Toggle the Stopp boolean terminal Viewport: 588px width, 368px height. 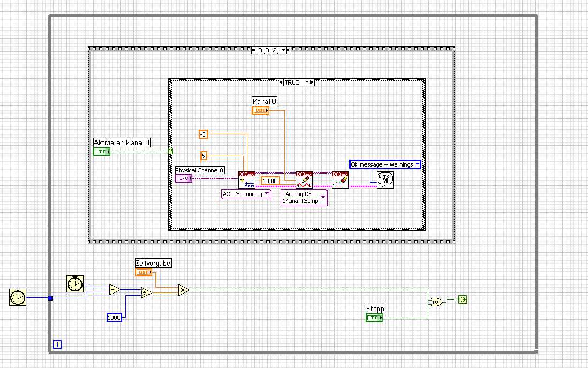click(374, 318)
